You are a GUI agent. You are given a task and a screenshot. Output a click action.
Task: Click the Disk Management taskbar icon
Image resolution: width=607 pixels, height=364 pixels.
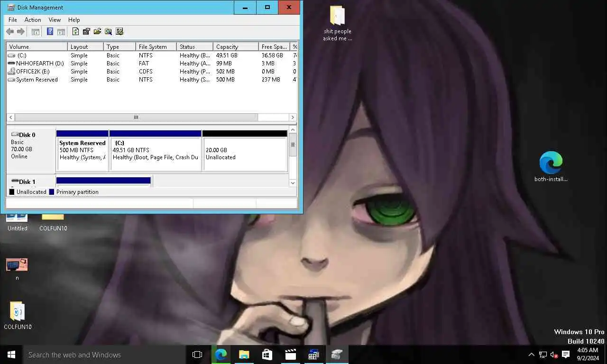337,355
